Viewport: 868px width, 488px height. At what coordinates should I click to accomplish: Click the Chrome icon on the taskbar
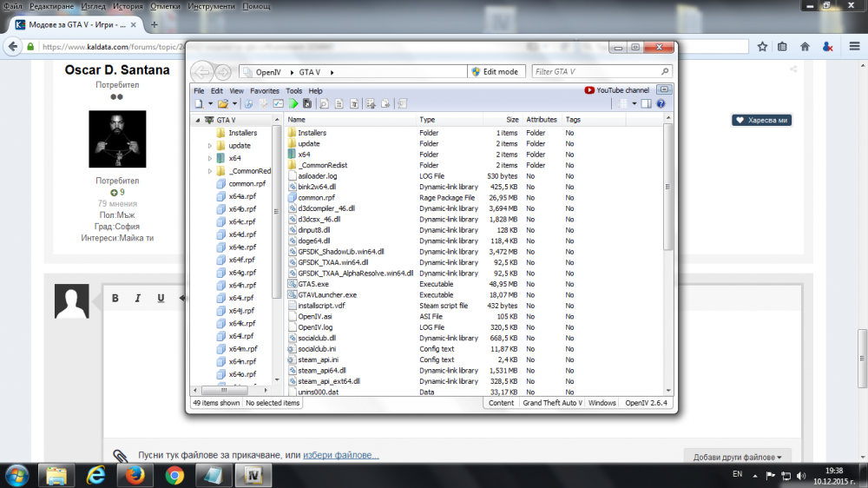click(174, 475)
